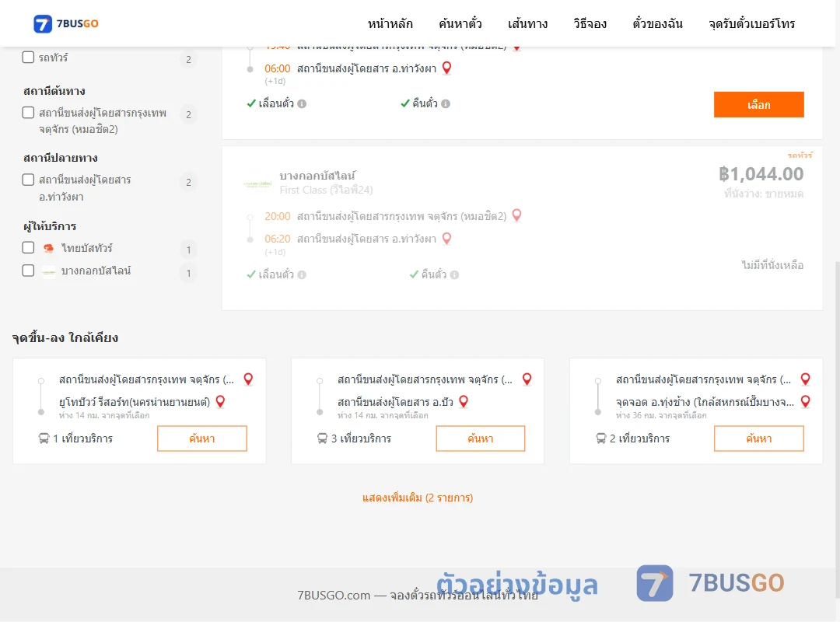840x622 pixels.
Task: Open map pin for ยูโทปัวร์ รีสอร์ท(นครน่านยานยนต์)
Action: pyautogui.click(x=220, y=402)
